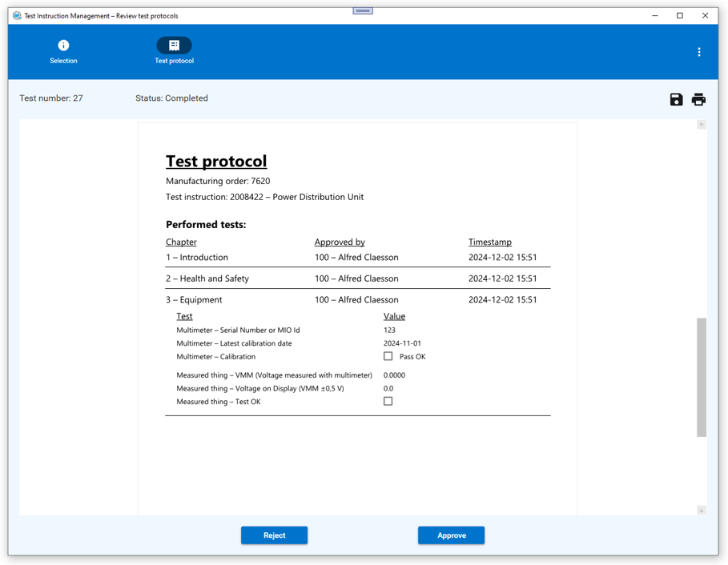Click the scroll down arrow

pos(702,510)
